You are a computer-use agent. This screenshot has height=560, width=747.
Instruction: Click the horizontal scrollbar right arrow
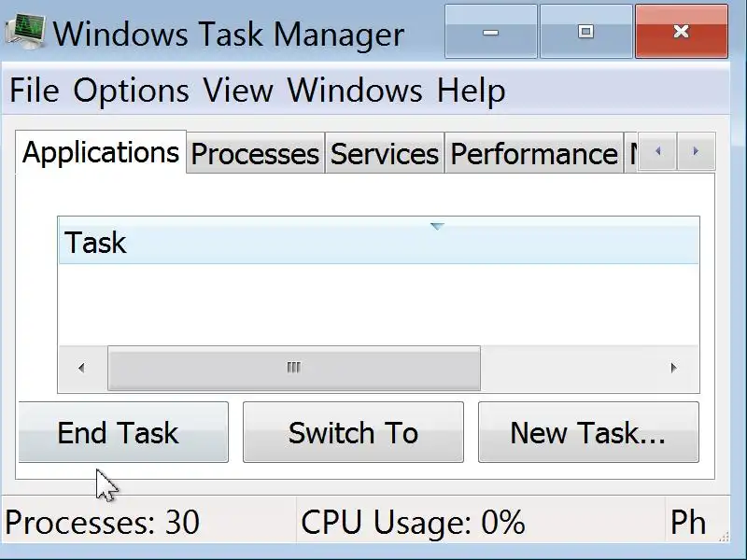674,369
